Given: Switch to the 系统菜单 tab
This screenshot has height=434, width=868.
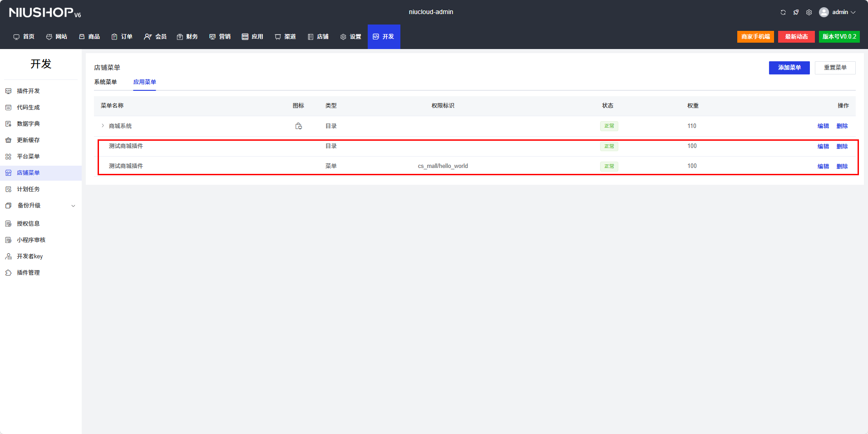Looking at the screenshot, I should 105,82.
